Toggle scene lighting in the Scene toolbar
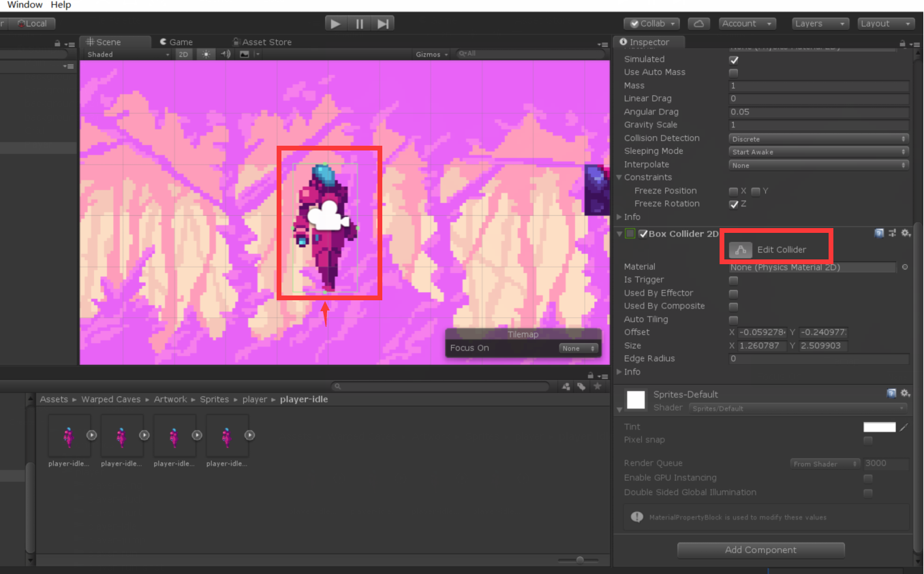 [x=206, y=54]
